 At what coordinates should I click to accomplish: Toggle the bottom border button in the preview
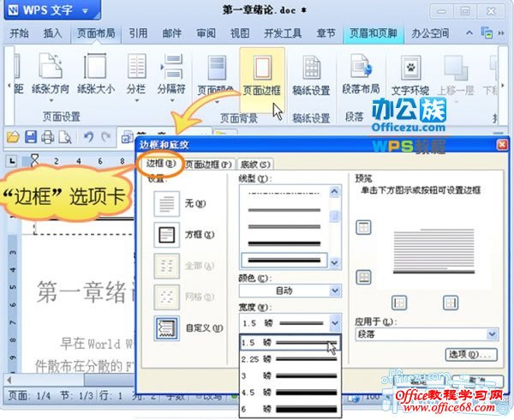363,278
